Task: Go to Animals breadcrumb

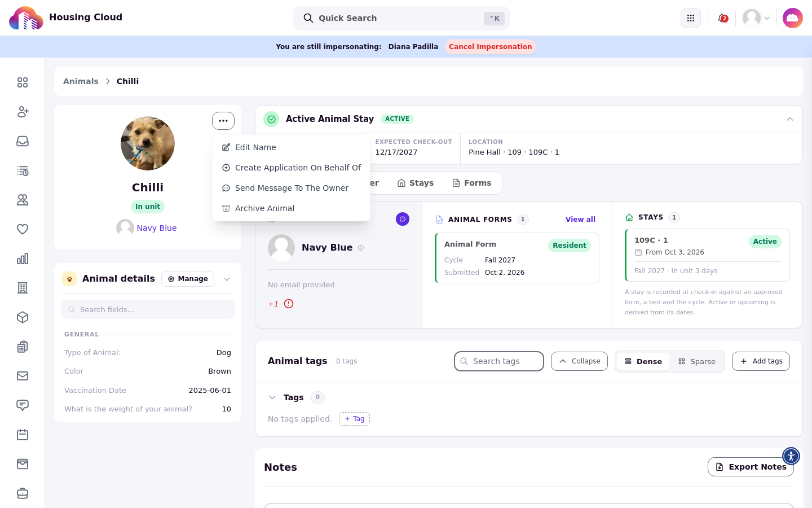Action: coord(81,81)
